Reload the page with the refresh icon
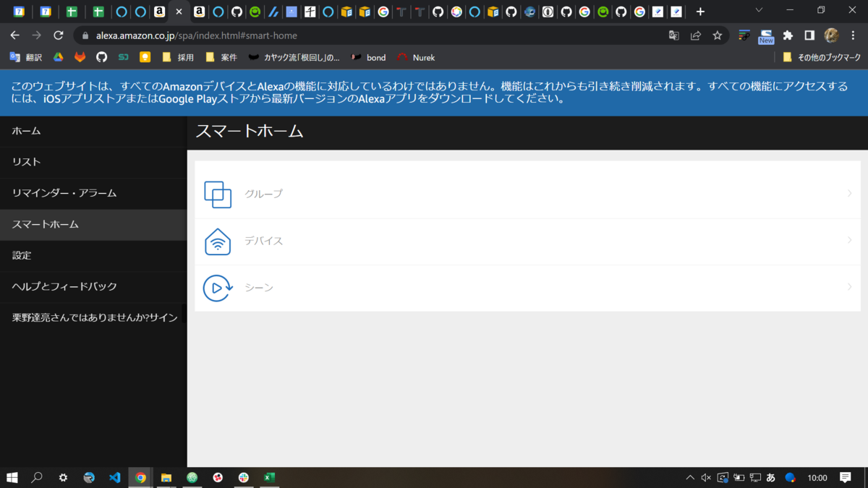The width and height of the screenshot is (868, 488). coord(59,35)
